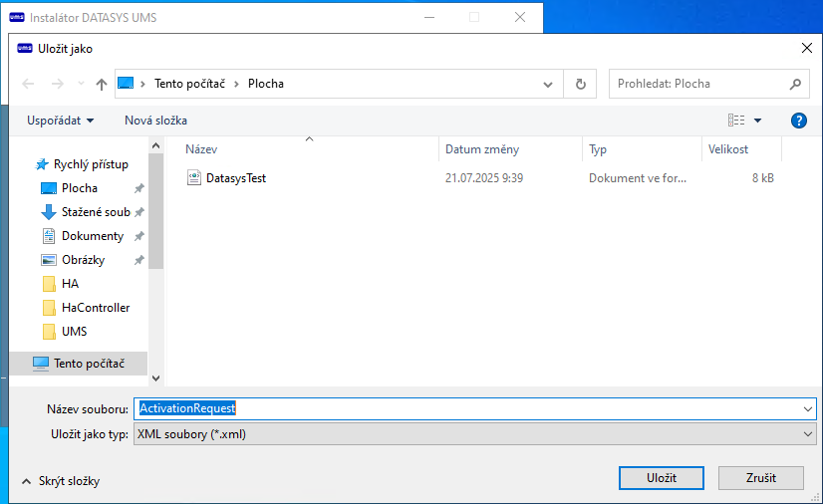This screenshot has height=504, width=823.
Task: Click the Rychlý přístup star icon
Action: (42, 164)
